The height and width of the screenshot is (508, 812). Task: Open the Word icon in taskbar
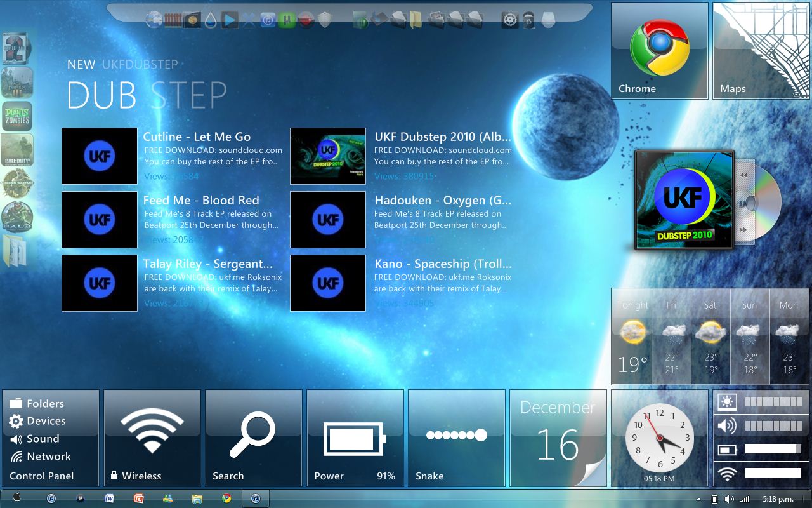pyautogui.click(x=109, y=498)
